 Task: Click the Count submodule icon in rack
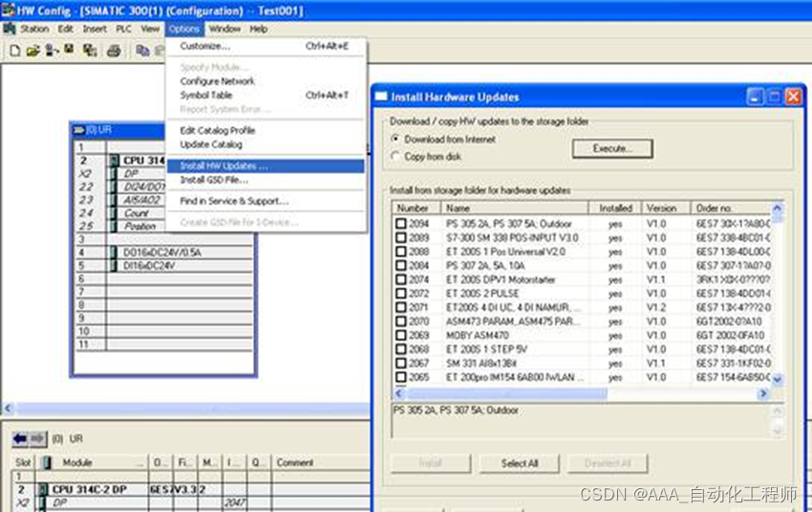tap(113, 213)
